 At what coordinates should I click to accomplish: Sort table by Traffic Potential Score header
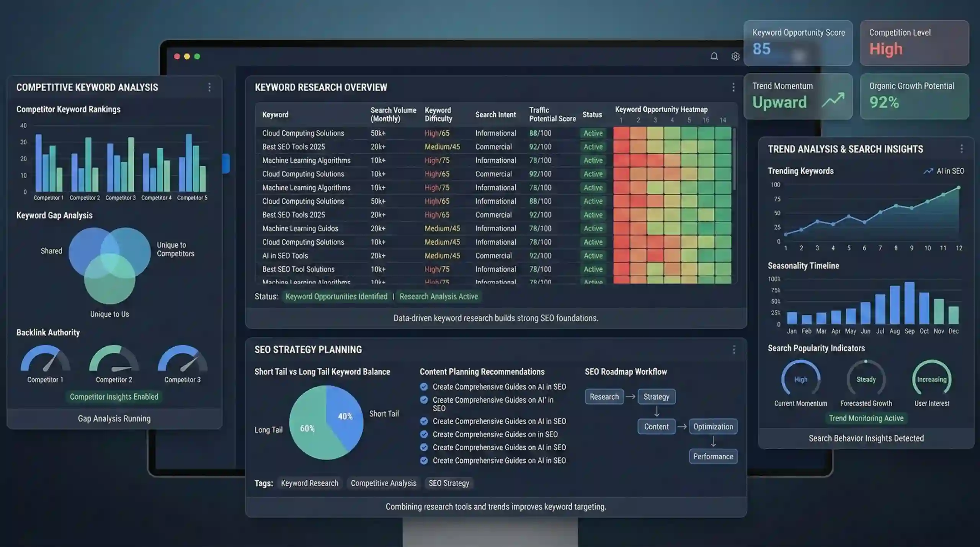tap(552, 114)
